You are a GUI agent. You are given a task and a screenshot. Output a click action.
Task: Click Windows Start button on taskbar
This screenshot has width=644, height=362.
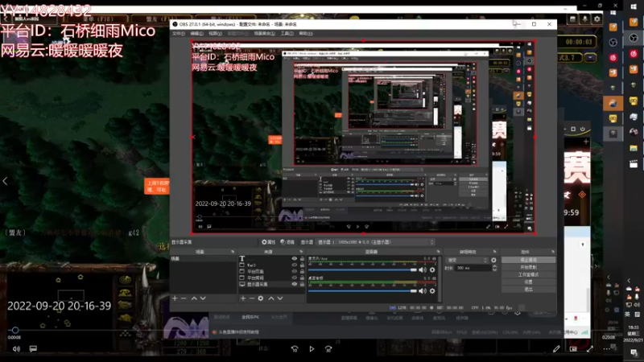pos(634,7)
